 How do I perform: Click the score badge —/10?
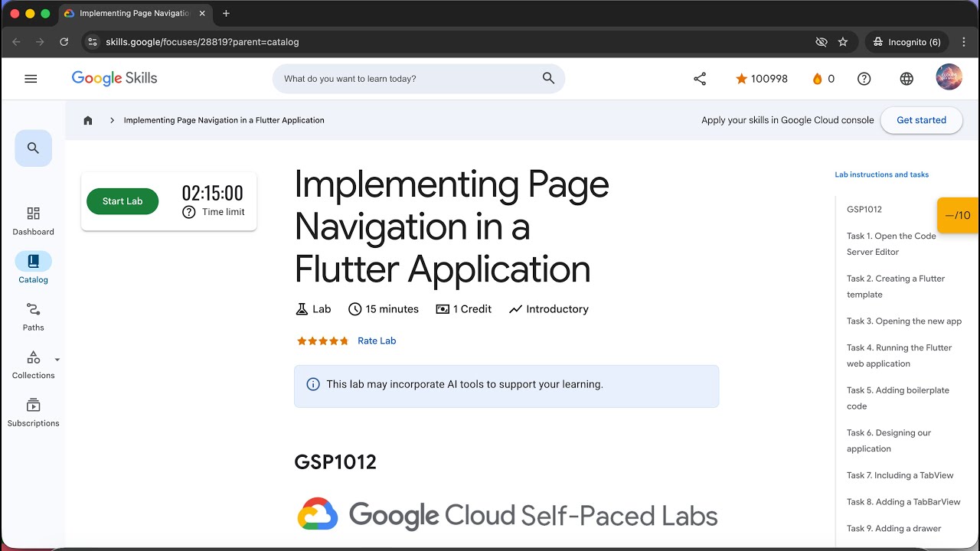coord(958,215)
